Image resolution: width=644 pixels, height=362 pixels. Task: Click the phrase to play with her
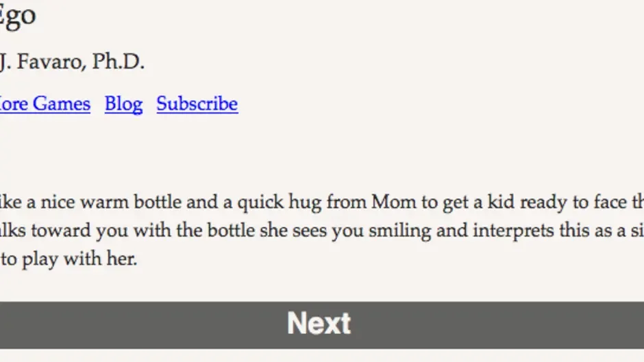coord(69,260)
